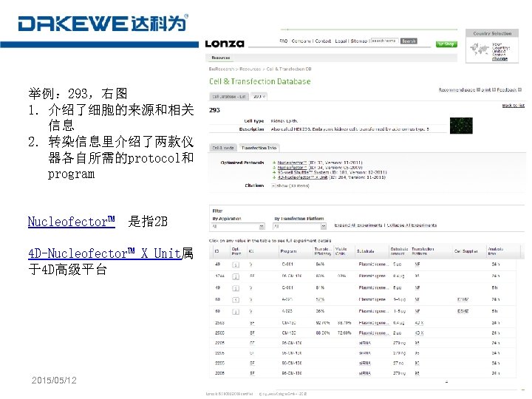Screen dimensions: 532x399
Task: Click the ID 2563 cell
Action: click(220, 323)
